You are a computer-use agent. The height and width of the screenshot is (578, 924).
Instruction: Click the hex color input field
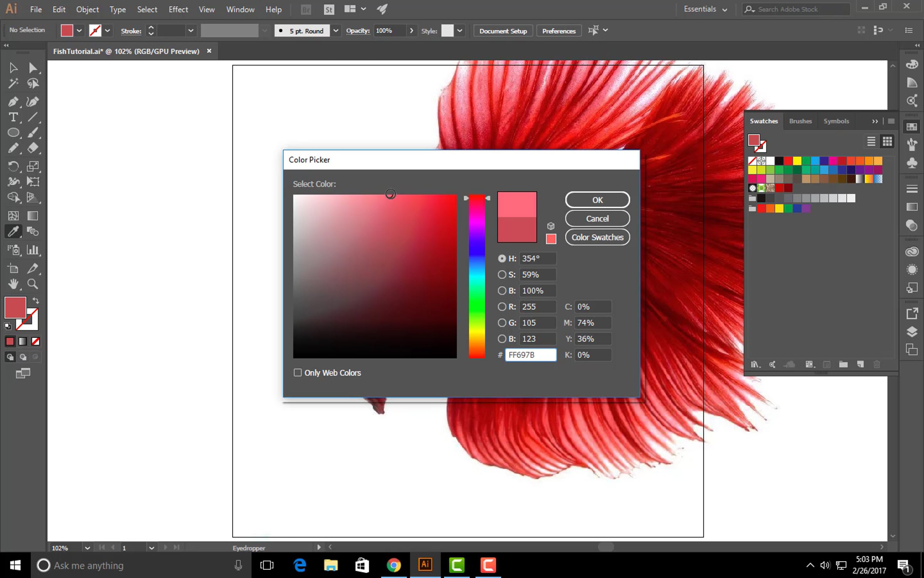point(530,355)
